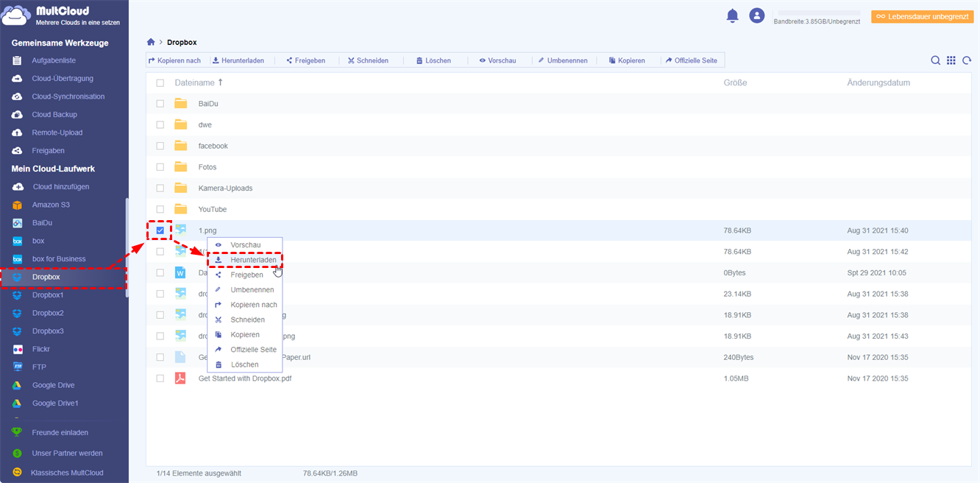
Task: Click the Lebensdauer unbegrenzt button
Action: (x=922, y=16)
